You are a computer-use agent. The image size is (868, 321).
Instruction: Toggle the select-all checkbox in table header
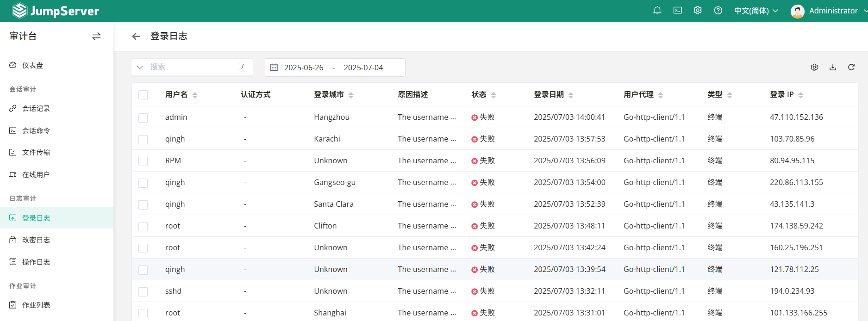click(143, 95)
